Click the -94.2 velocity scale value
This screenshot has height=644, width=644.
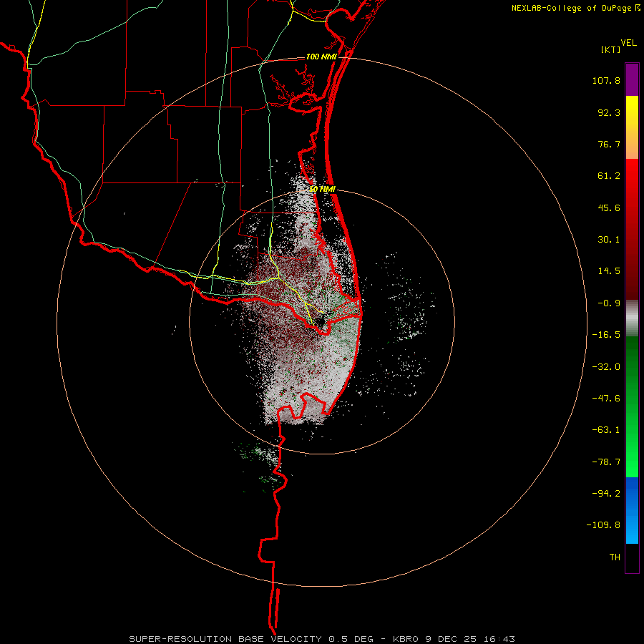click(x=606, y=494)
